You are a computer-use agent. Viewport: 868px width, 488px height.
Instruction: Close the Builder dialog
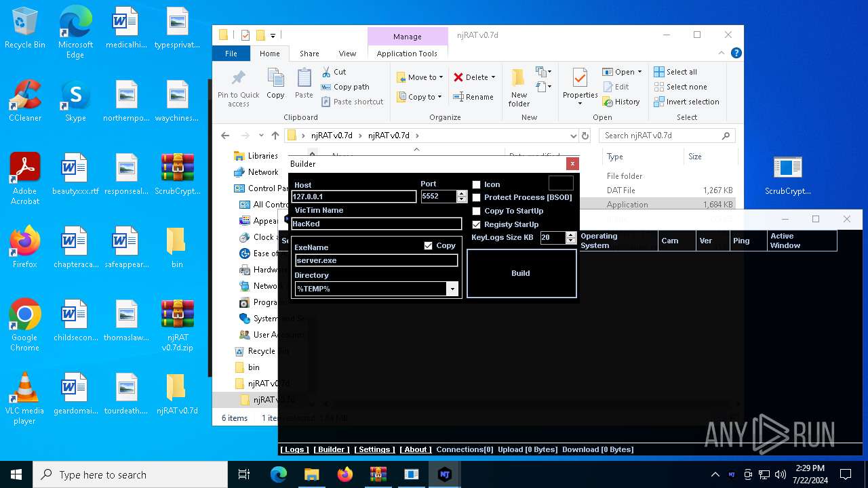point(572,163)
